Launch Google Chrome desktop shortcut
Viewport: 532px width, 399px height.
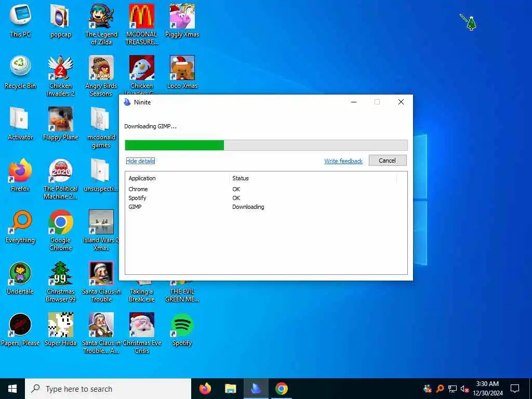(60, 230)
